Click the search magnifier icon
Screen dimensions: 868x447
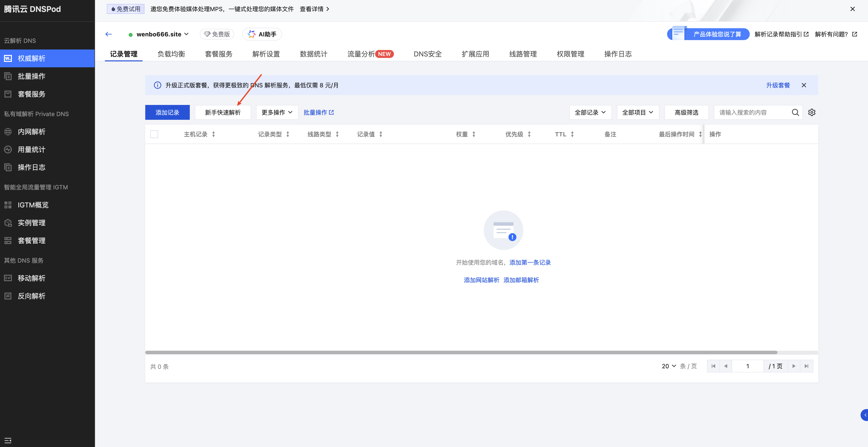[796, 113]
